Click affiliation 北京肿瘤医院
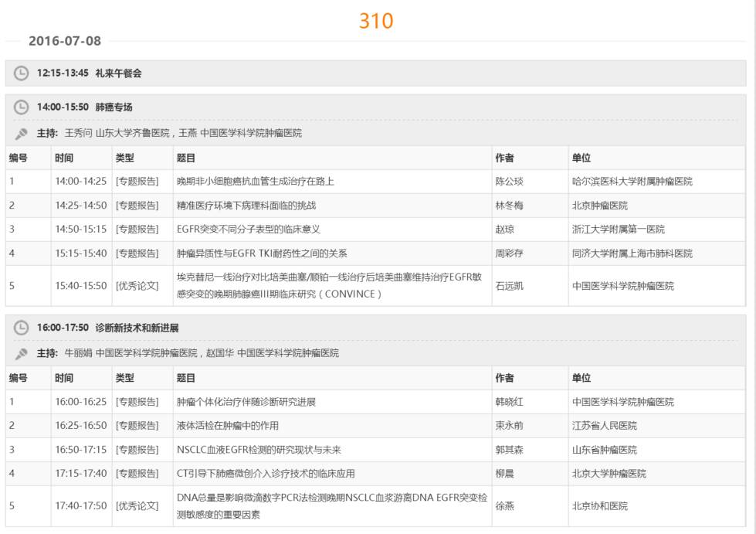 (600, 206)
